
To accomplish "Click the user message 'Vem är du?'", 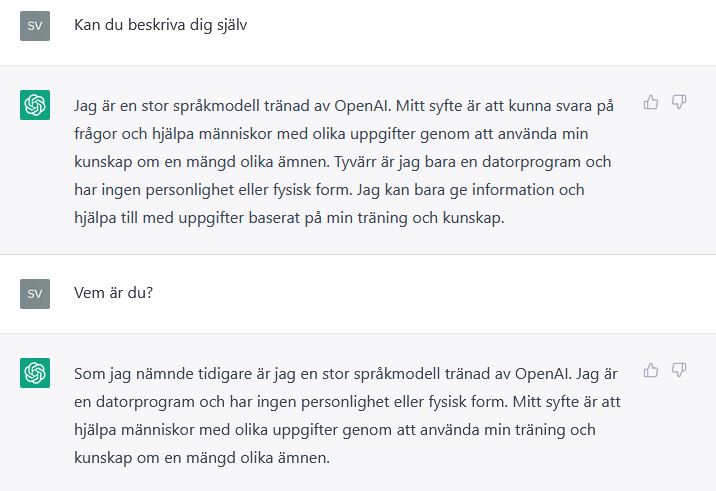I will pos(113,293).
